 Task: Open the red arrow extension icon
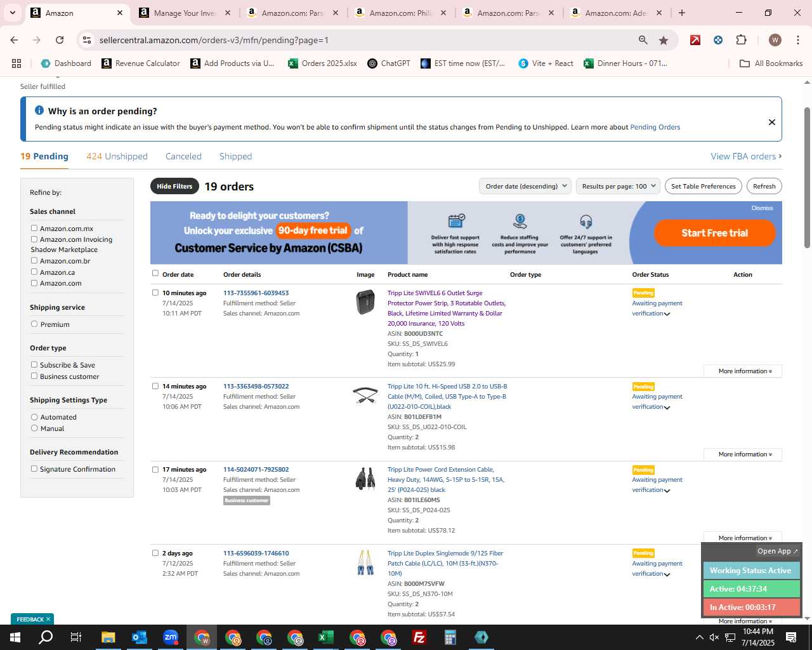695,40
